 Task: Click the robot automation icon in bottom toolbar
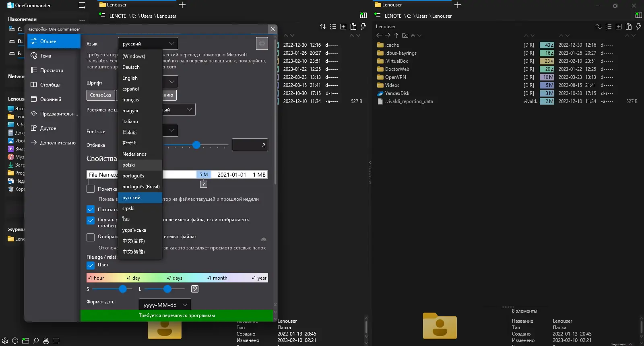coord(46,340)
